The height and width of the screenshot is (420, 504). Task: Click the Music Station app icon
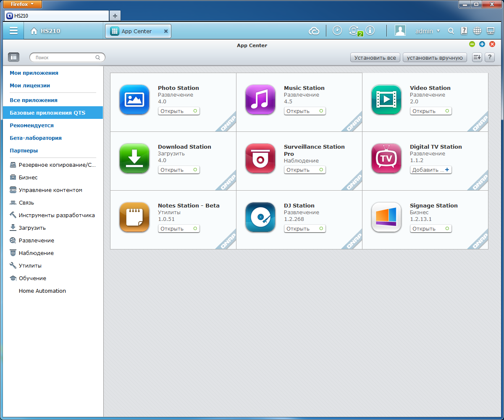tap(260, 100)
